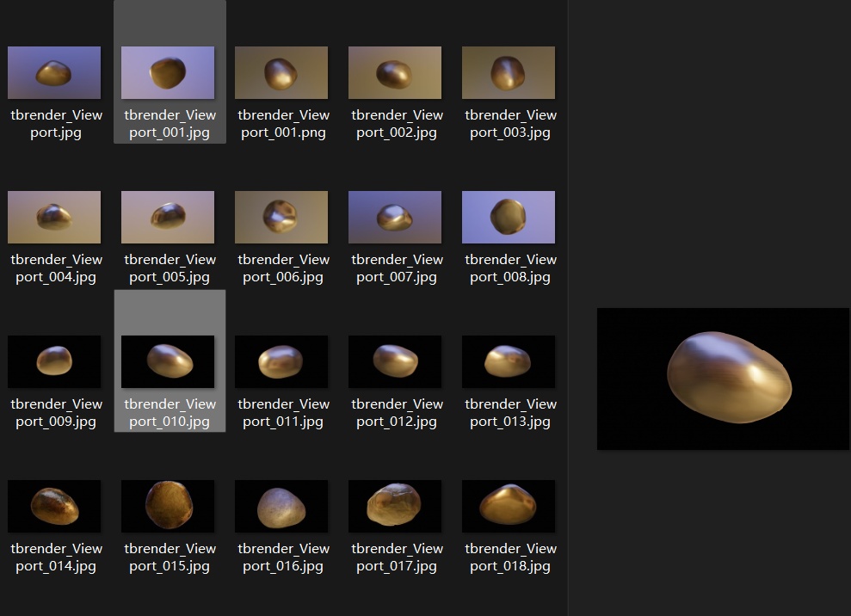
Task: Select the tbrender_Viewport_001.jpg thumbnail
Action: [168, 73]
